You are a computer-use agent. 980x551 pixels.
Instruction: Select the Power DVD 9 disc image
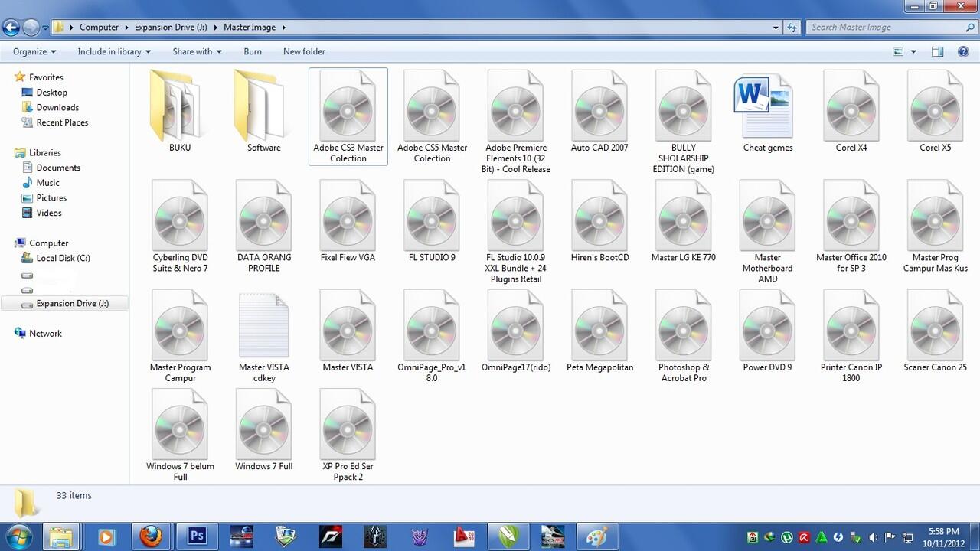(x=767, y=331)
